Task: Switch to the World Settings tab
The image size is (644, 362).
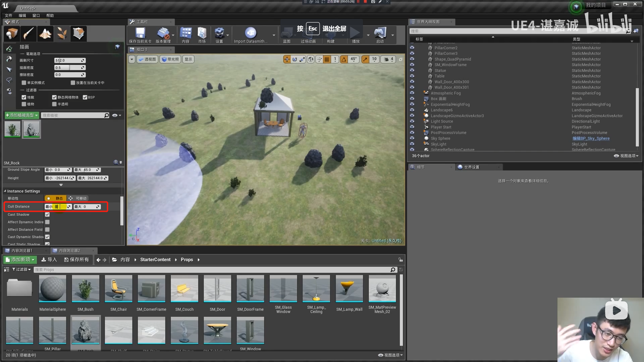Action: coord(471,167)
